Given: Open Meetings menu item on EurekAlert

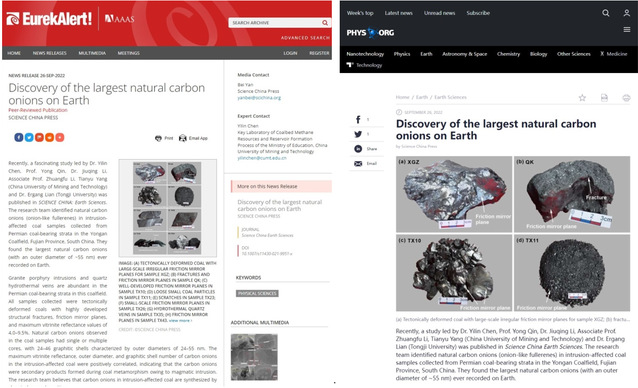Looking at the screenshot, I should click(129, 53).
